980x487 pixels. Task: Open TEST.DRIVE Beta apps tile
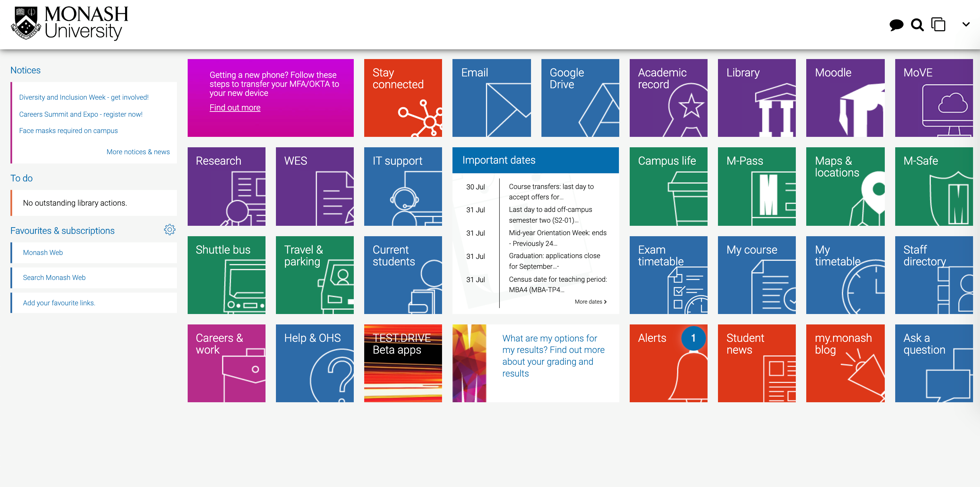click(403, 363)
